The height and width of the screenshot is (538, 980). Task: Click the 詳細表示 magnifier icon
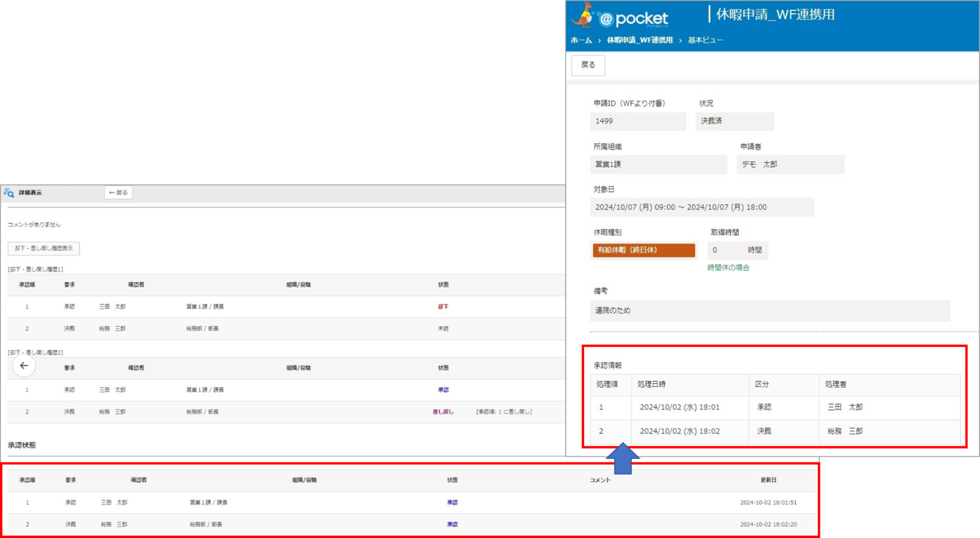9,193
